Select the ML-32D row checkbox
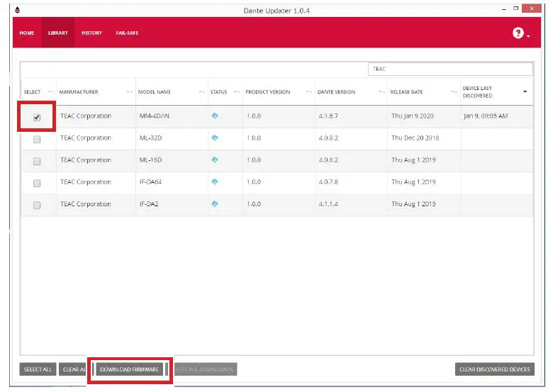Screen dimensions: 553x392 (37, 140)
